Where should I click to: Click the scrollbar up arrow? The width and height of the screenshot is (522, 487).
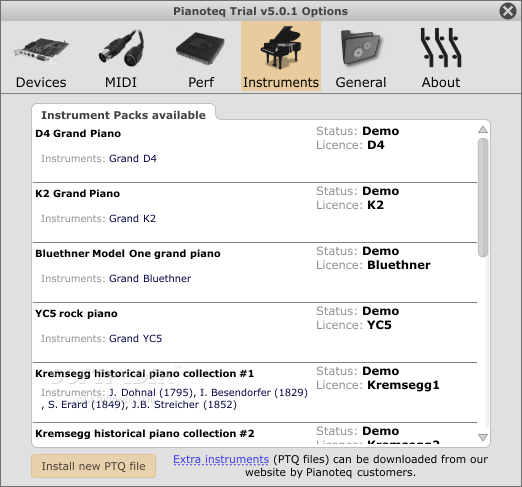click(x=483, y=130)
